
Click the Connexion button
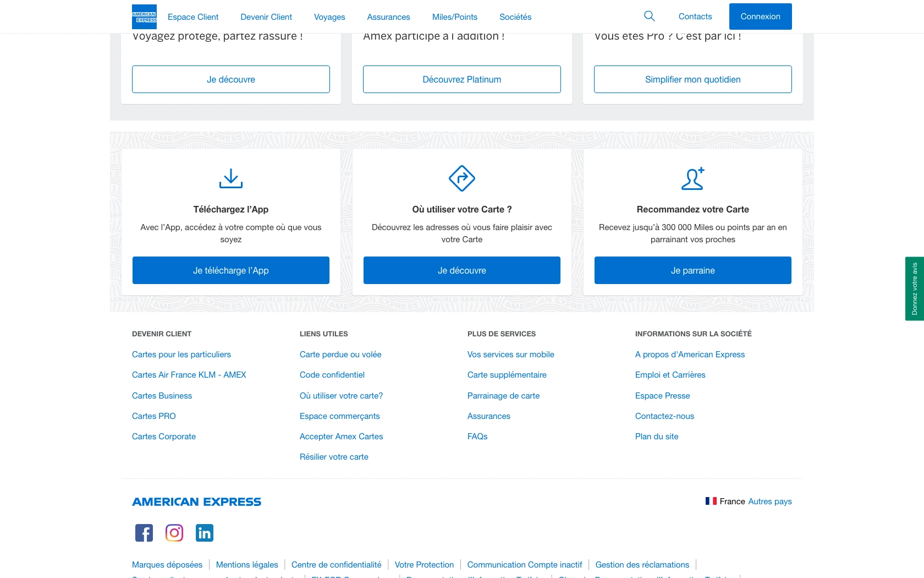[x=761, y=17]
